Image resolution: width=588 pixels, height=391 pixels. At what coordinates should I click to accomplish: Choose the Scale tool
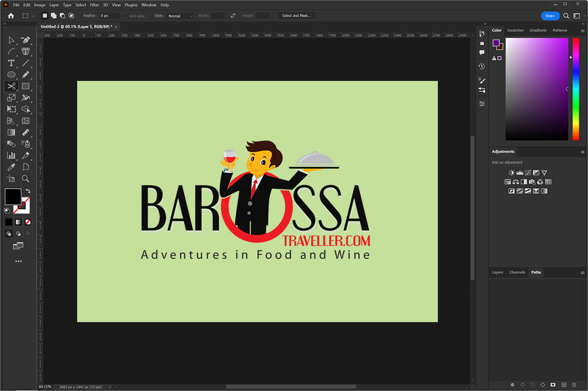(11, 98)
